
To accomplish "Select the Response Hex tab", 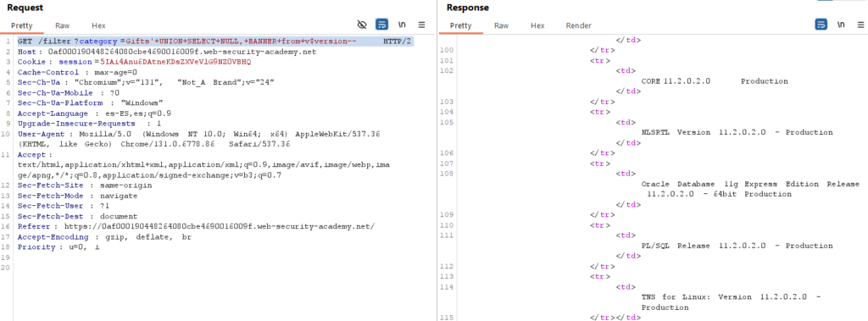I will 537,25.
